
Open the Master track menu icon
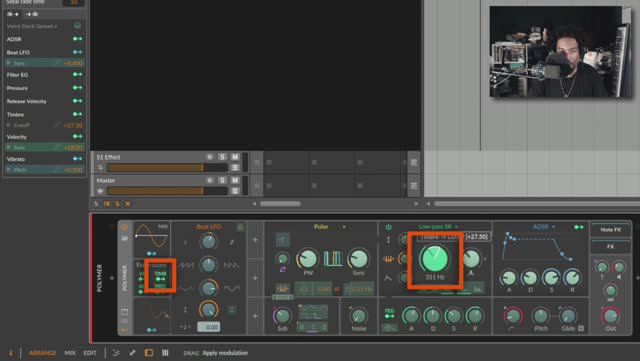235,191
